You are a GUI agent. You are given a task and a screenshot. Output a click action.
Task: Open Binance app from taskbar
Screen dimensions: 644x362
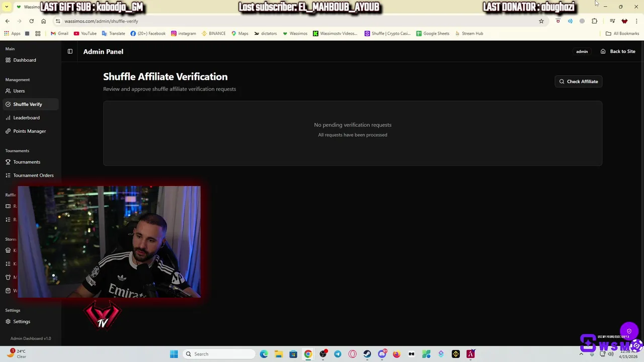[456, 354]
